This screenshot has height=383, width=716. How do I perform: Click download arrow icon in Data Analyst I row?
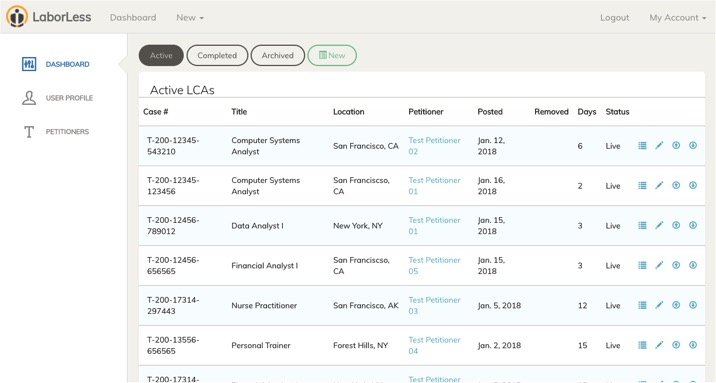click(x=693, y=226)
